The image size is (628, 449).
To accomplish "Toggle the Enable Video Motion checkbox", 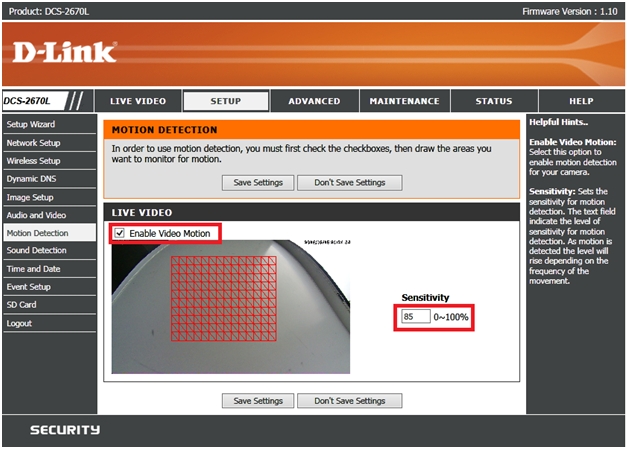I will pos(121,233).
